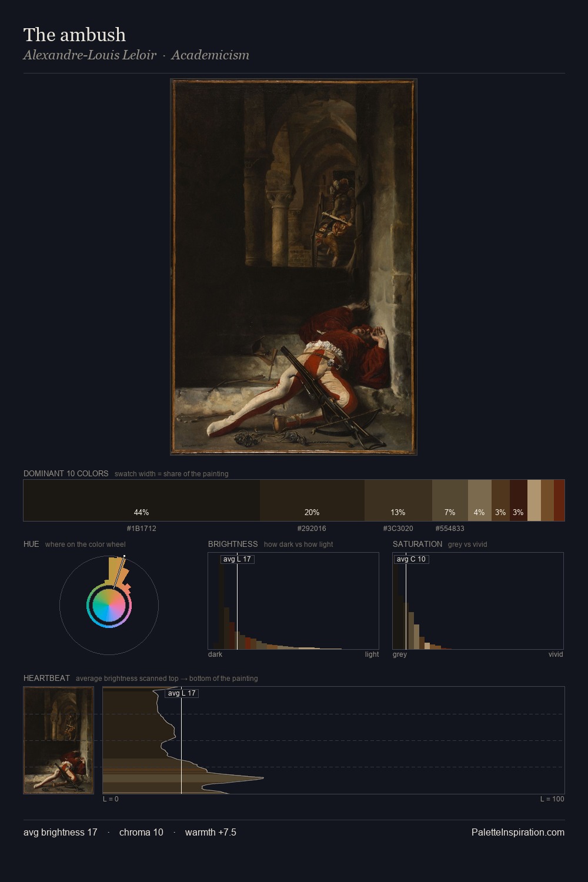
Task: Click hex code #3C3020
Action: (398, 529)
